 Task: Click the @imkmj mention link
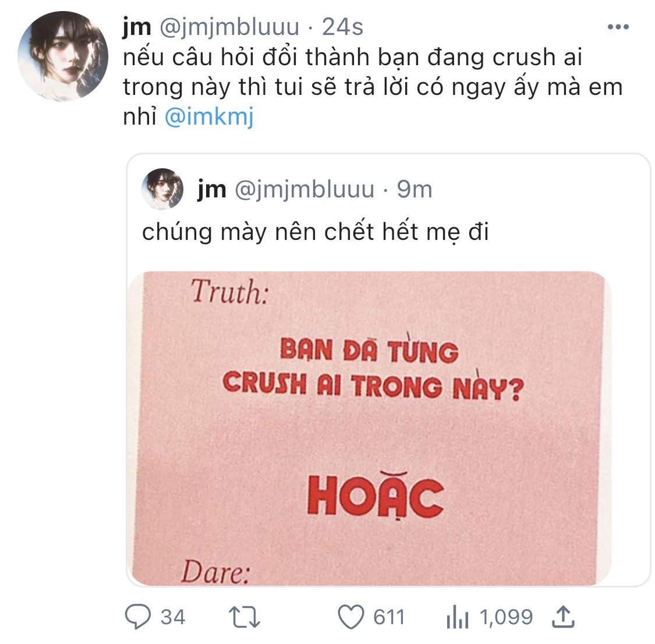[209, 116]
